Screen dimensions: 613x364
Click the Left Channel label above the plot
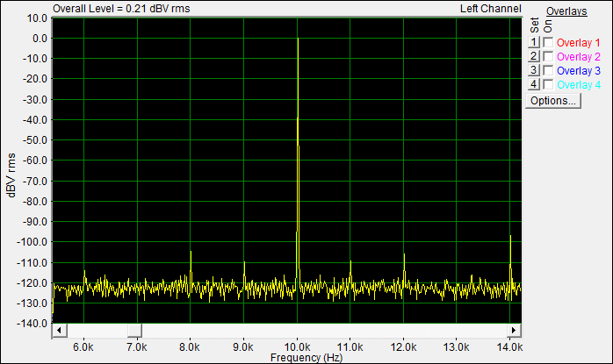[x=491, y=9]
